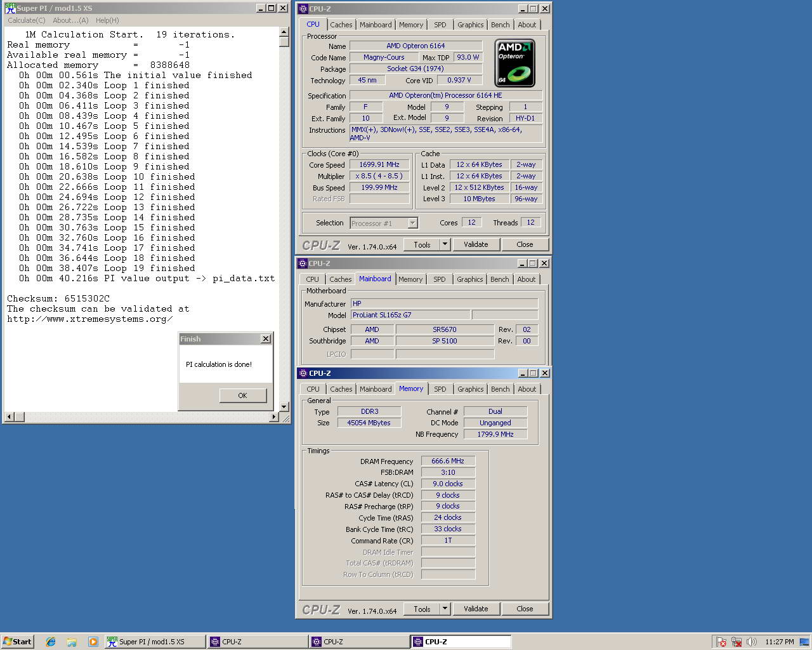812x650 pixels.
Task: Switch to third CPU-Z taskbar button
Action: [x=461, y=642]
